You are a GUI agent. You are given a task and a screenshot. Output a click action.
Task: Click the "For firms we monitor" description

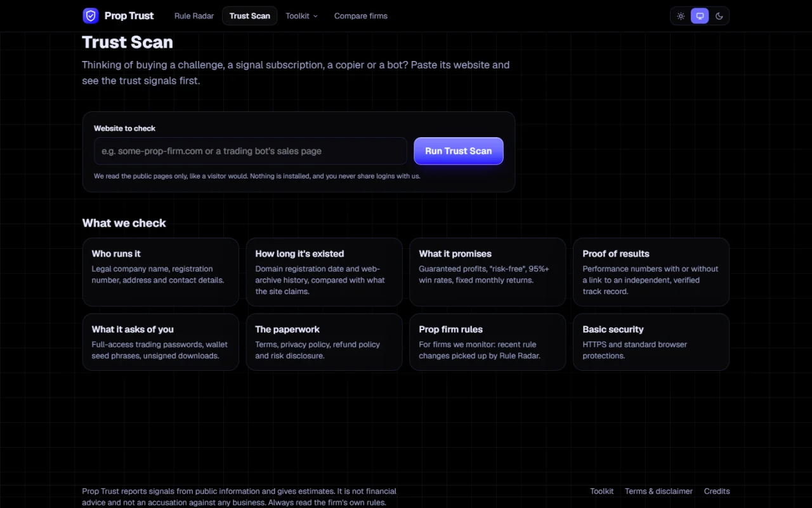pyautogui.click(x=480, y=350)
